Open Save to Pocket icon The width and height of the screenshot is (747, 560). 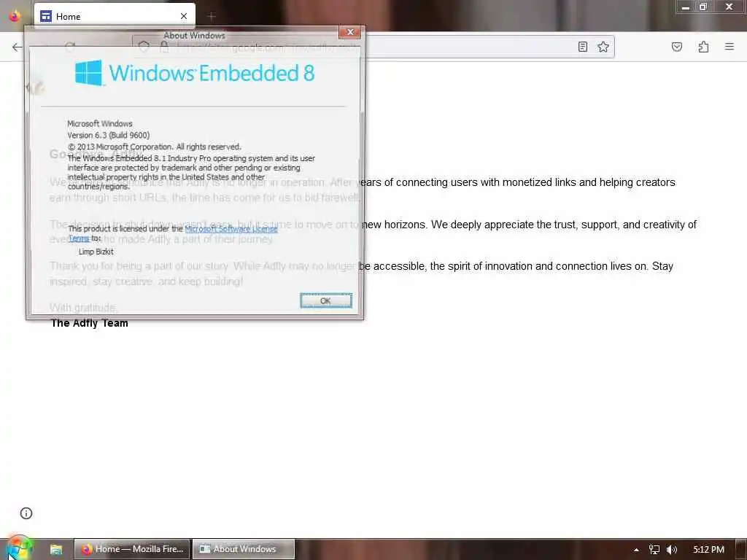(676, 47)
